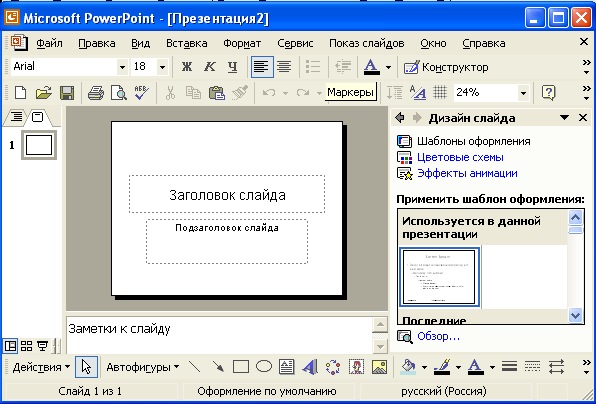Open Эффекты анимации link
Viewport: 596px width, 404px height.
click(467, 173)
